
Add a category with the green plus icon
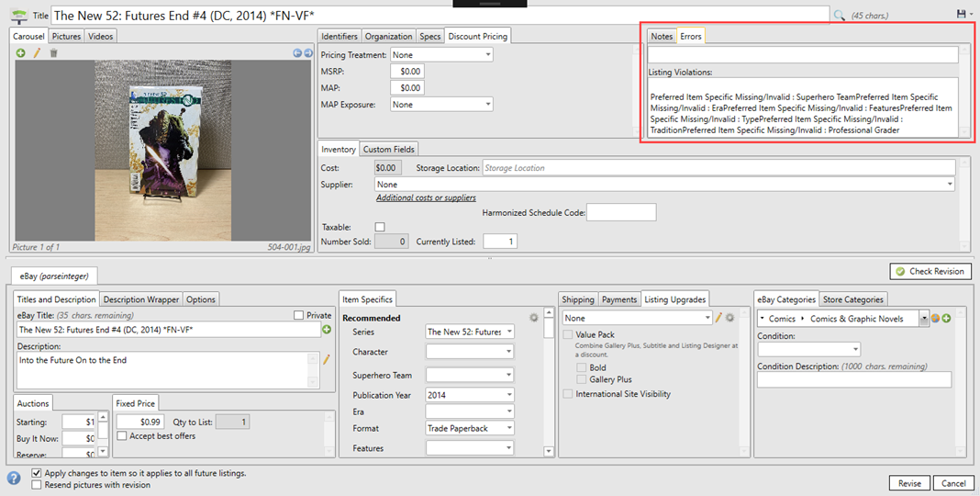pyautogui.click(x=946, y=319)
